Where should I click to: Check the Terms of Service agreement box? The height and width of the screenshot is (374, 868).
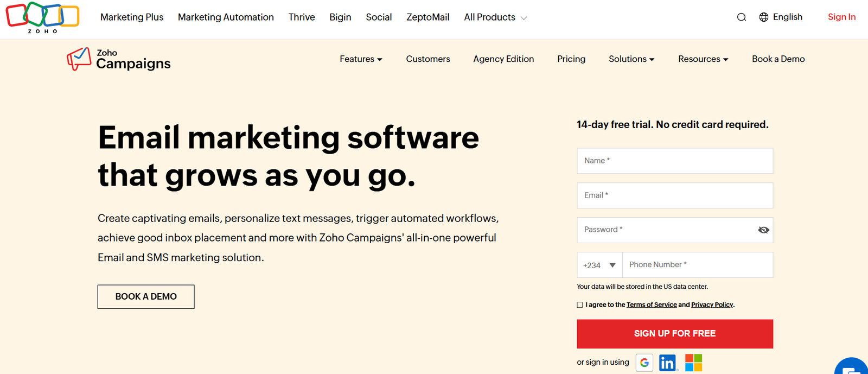pyautogui.click(x=579, y=305)
